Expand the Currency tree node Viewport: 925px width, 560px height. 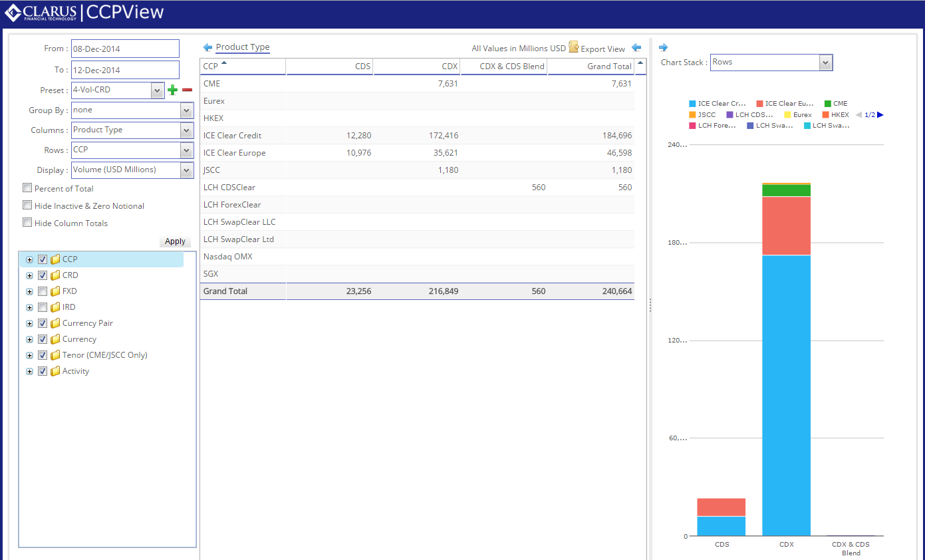pyautogui.click(x=29, y=339)
